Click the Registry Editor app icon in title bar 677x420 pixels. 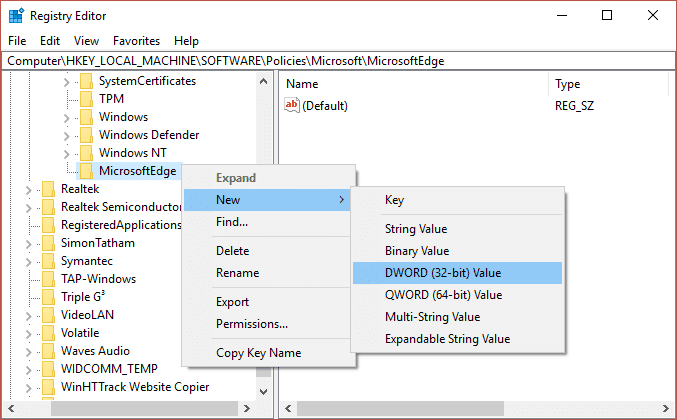coord(16,16)
